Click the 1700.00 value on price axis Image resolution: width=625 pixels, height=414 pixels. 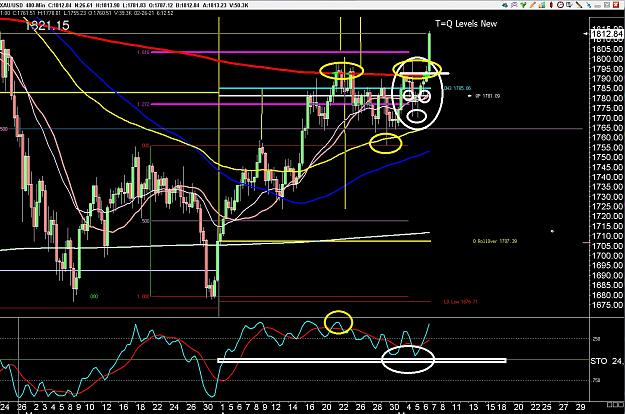[x=607, y=255]
